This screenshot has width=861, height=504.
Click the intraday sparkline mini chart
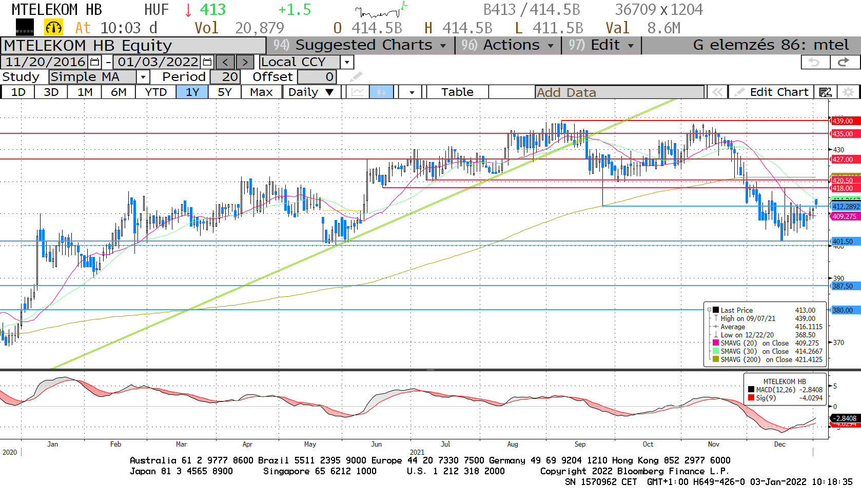[x=381, y=10]
